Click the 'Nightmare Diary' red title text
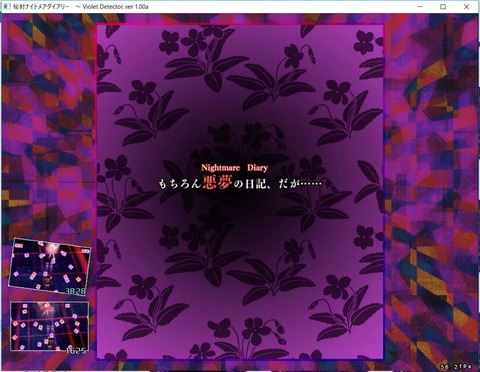Viewport: 480px width, 372px height. tap(234, 168)
